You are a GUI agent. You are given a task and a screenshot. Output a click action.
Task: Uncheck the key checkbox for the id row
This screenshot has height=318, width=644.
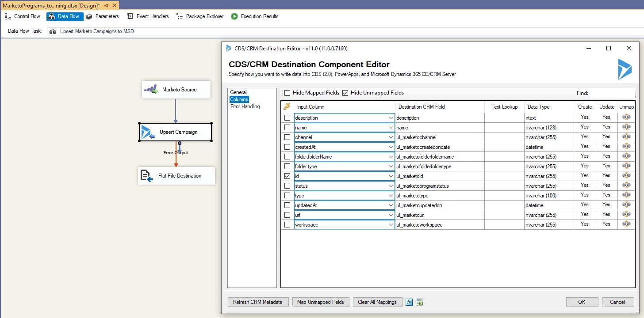[x=287, y=176]
